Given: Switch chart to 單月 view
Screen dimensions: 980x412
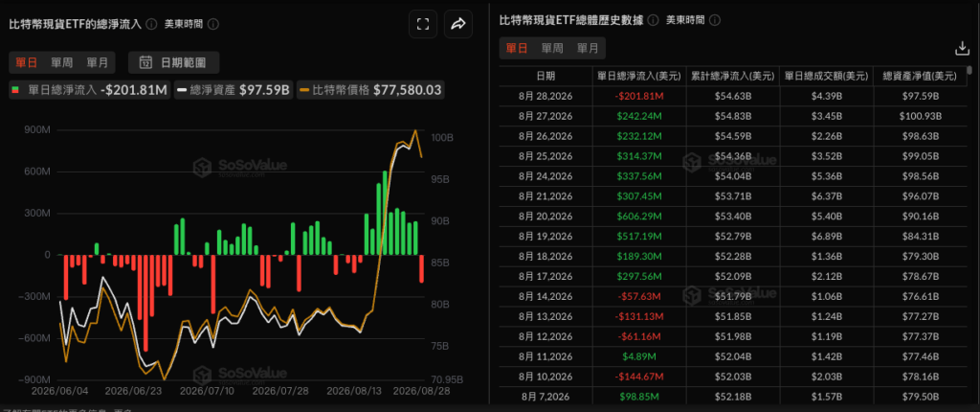Looking at the screenshot, I should tap(97, 62).
